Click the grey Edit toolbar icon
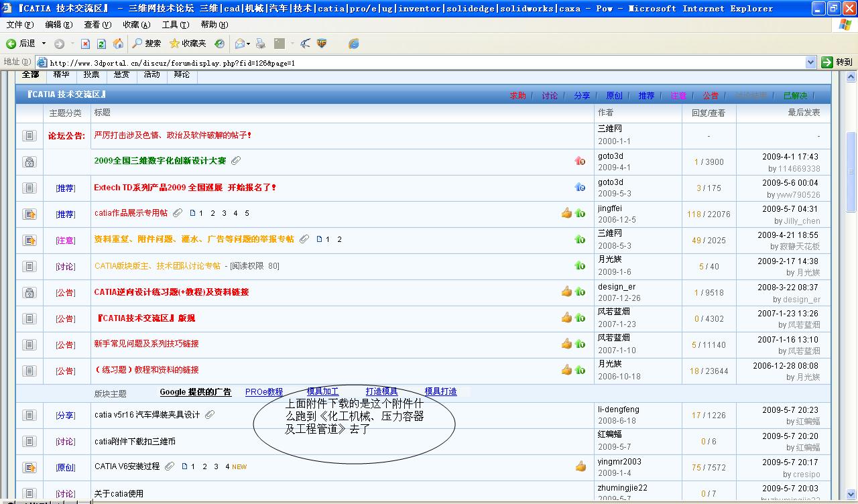This screenshot has height=504, width=858. [280, 44]
